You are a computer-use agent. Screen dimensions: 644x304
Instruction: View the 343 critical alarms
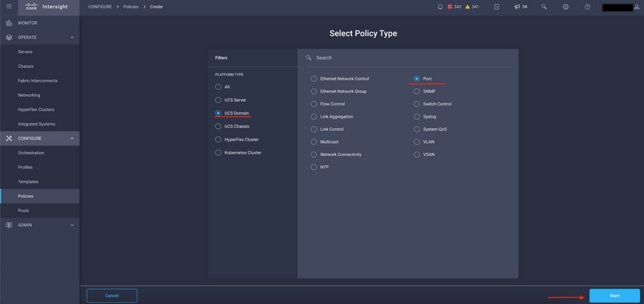click(x=454, y=6)
